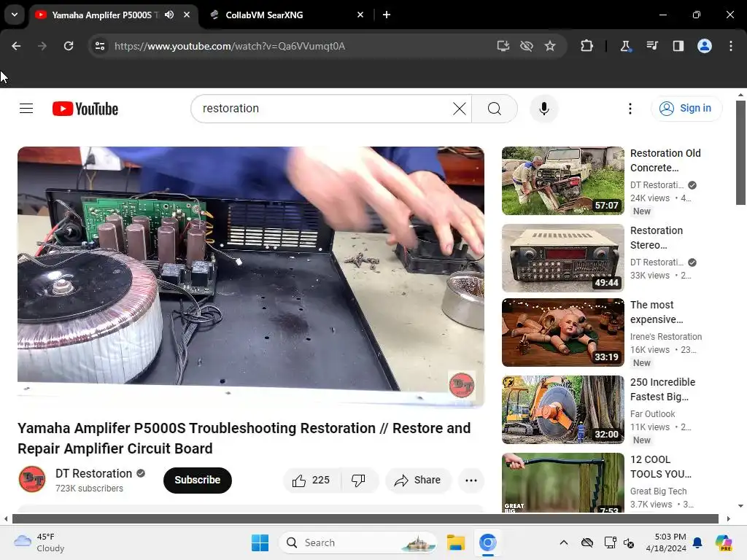Click the taskbar Search box
This screenshot has width=747, height=560.
(357, 542)
